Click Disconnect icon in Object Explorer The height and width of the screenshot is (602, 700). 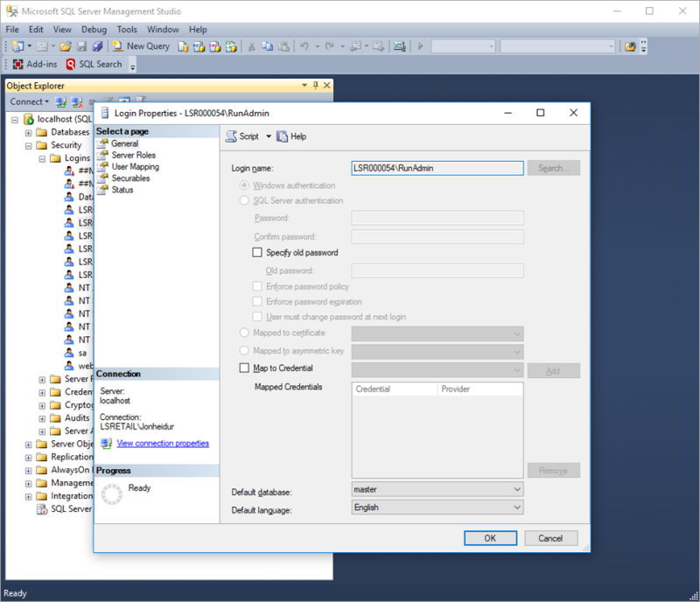tap(76, 101)
